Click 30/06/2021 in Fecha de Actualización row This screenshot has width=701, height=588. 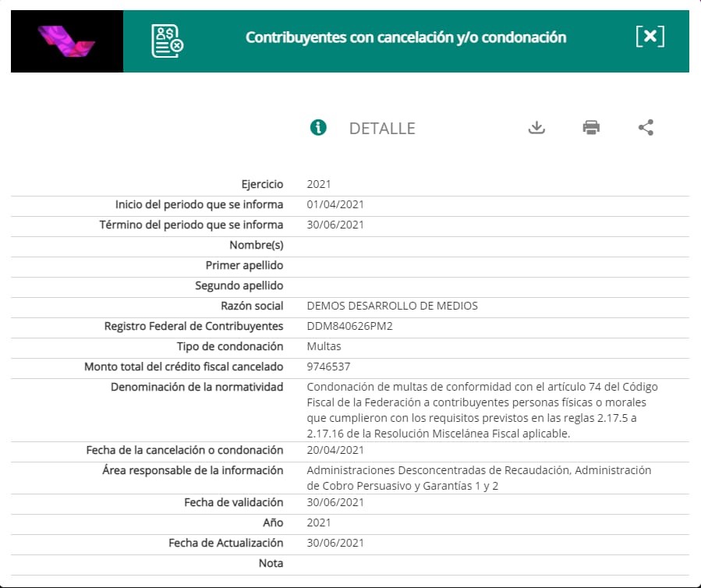pyautogui.click(x=335, y=543)
